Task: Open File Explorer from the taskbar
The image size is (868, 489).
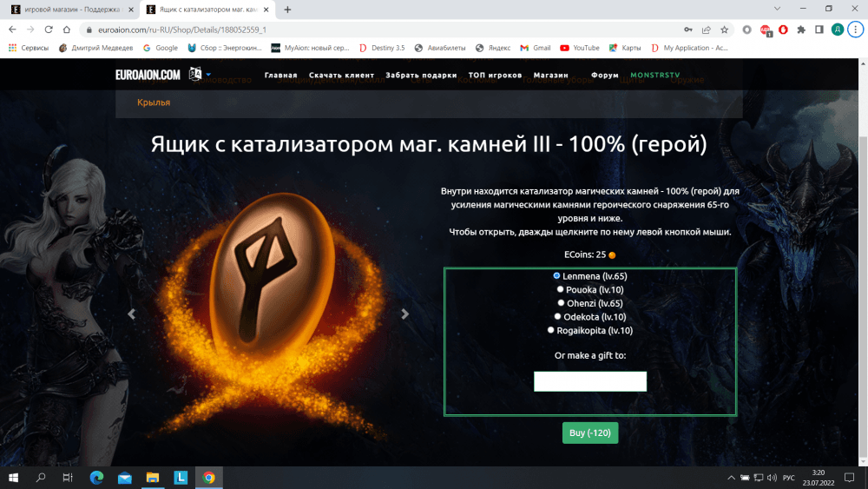Action: pos(153,478)
